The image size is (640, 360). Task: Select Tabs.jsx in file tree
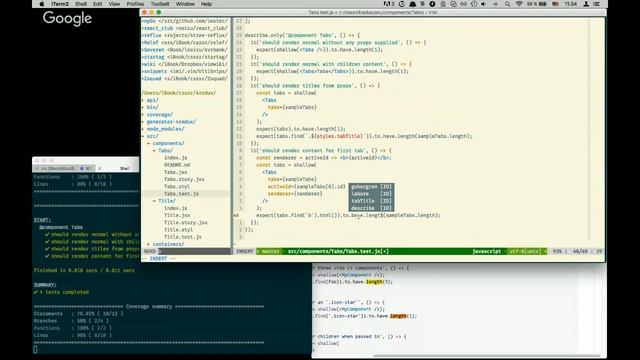pos(176,172)
